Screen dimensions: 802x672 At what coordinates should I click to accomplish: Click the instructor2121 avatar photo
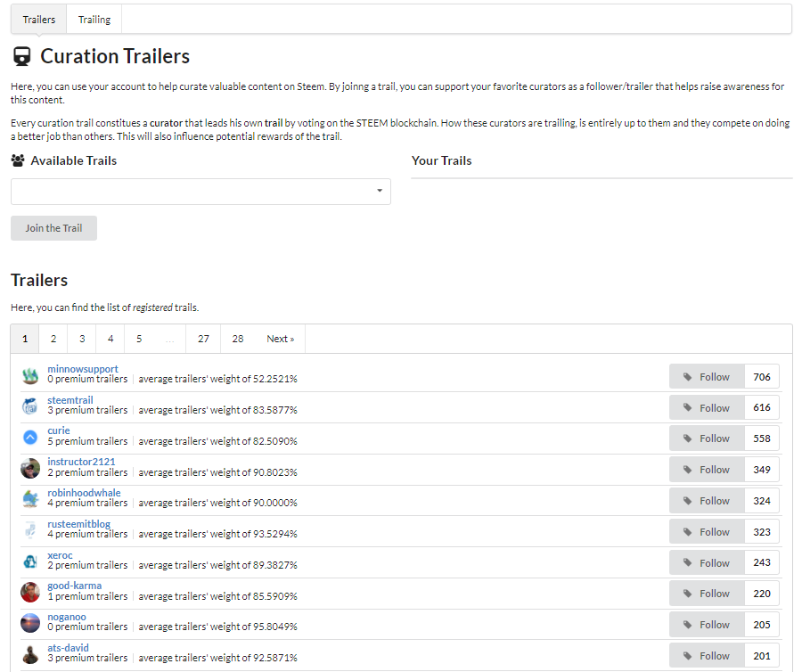[30, 469]
